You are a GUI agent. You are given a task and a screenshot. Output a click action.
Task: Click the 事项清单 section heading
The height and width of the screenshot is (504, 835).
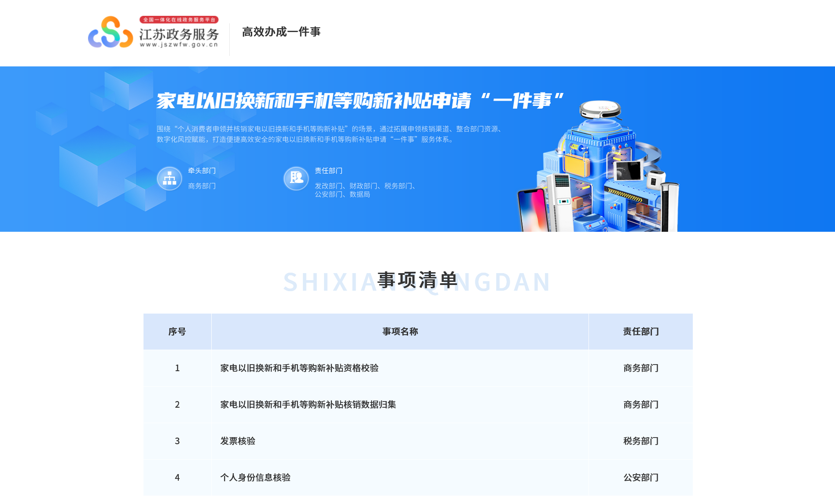click(417, 281)
